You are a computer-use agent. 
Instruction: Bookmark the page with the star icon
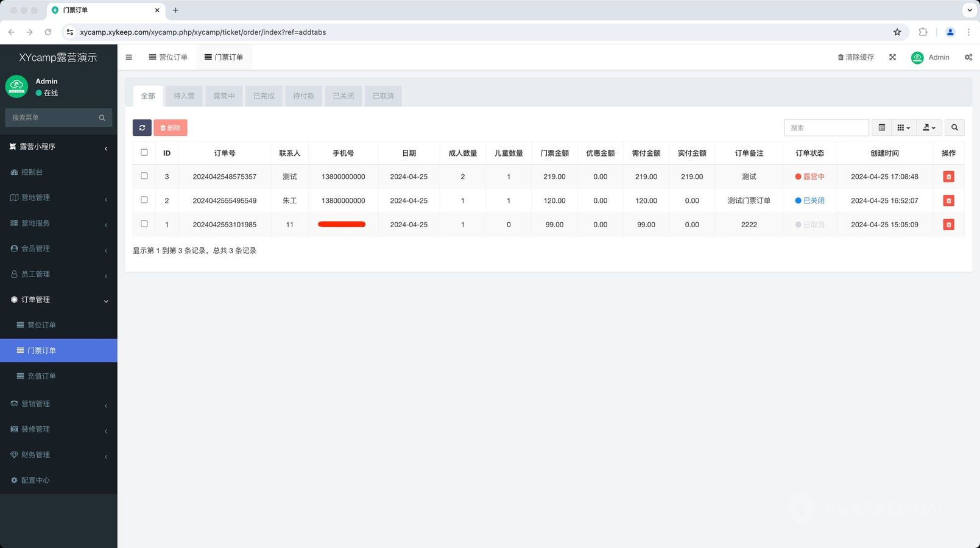click(897, 32)
